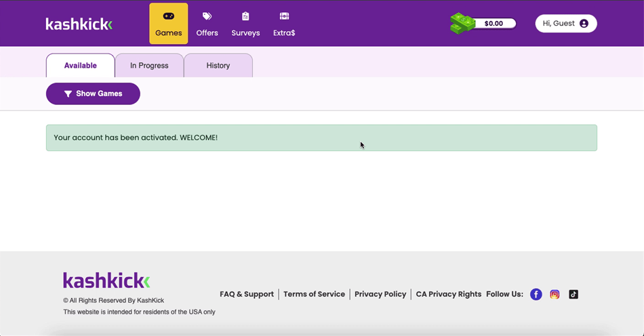
Task: Switch to the History tab
Action: (218, 65)
